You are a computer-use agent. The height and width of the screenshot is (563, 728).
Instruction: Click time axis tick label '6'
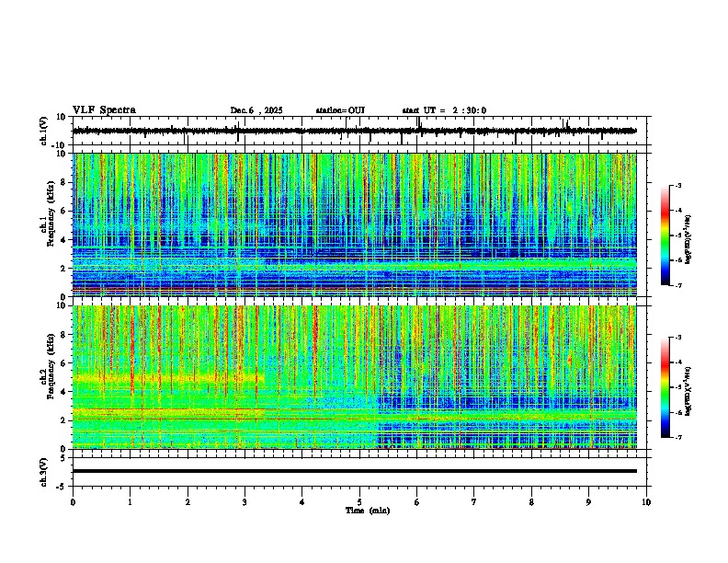click(x=416, y=502)
